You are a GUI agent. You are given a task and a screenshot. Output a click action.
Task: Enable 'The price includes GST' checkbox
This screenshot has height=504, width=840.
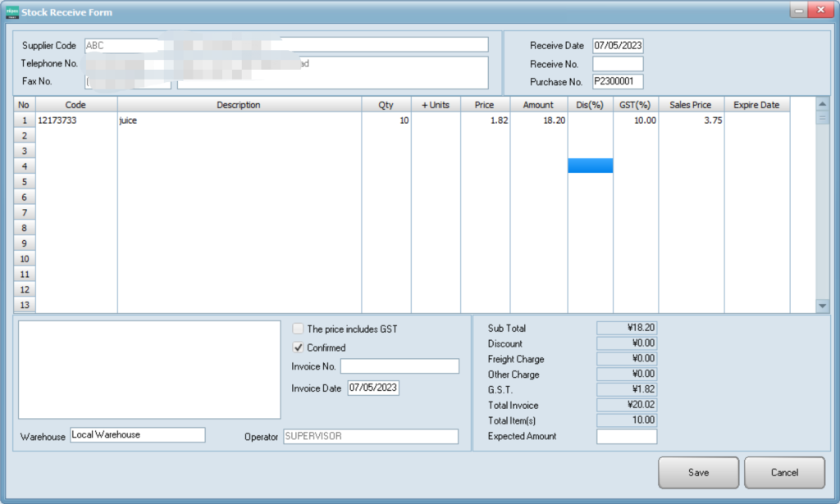(x=299, y=329)
